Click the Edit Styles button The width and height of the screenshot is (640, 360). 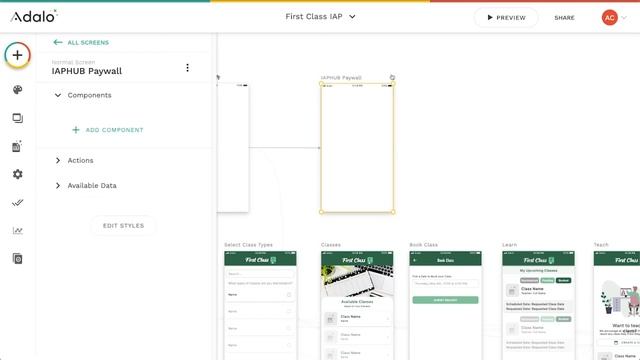(x=123, y=226)
